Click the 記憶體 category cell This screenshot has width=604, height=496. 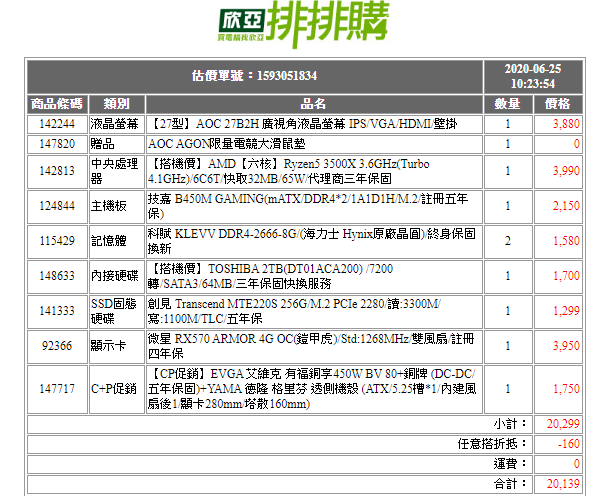[x=117, y=241]
